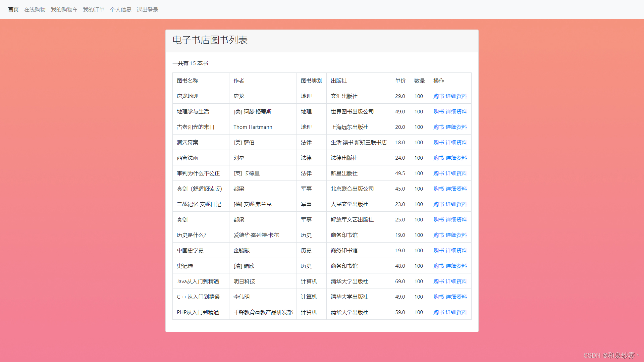Open the 在线购物 page from navbar
The image size is (644, 362).
tap(35, 9)
